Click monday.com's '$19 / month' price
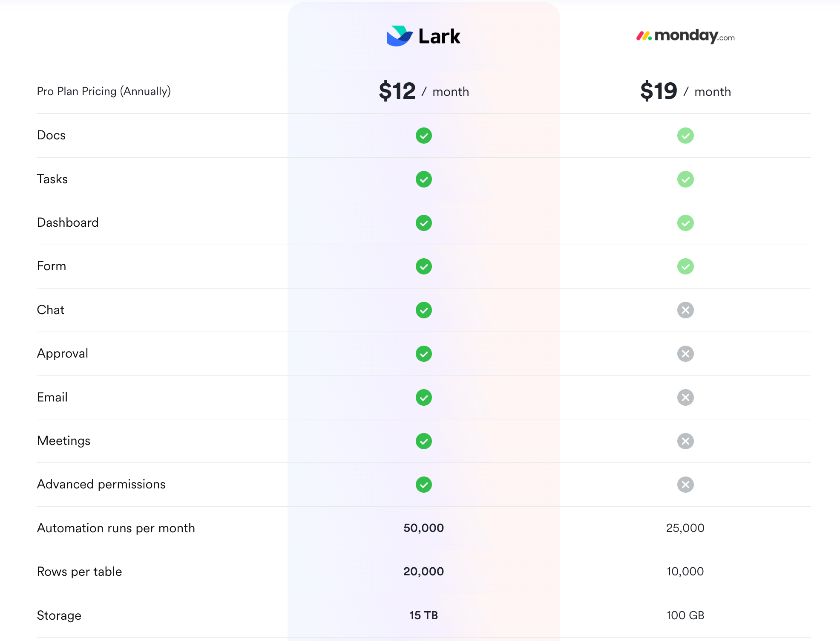This screenshot has width=840, height=641. (x=685, y=91)
